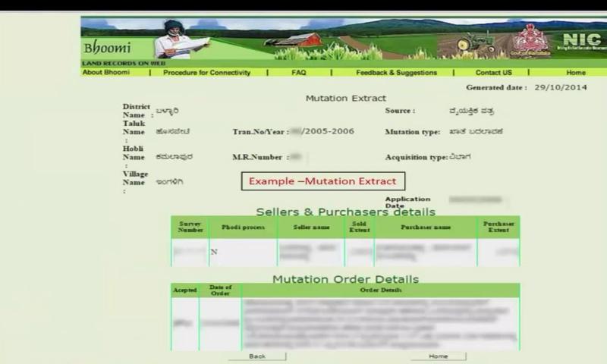Open Feedback & Suggestions link
Viewport: 607px width, 364px height.
396,72
